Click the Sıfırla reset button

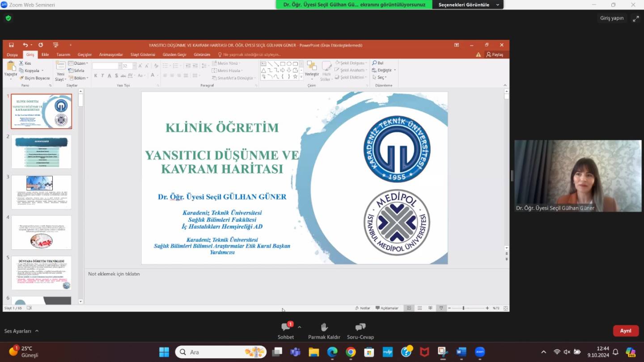(x=76, y=71)
